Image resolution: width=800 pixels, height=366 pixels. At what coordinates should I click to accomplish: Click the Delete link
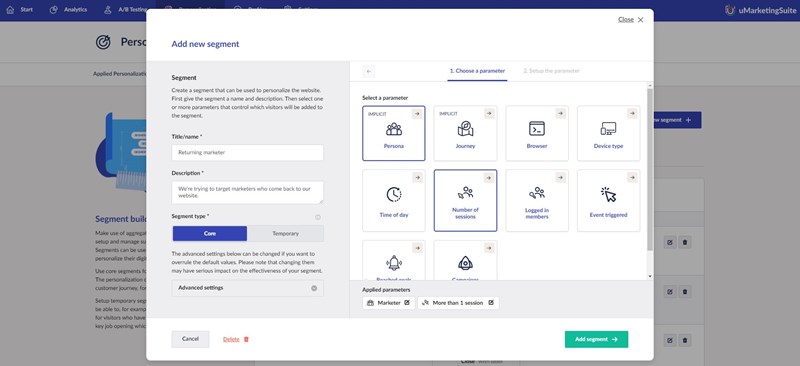tap(231, 339)
